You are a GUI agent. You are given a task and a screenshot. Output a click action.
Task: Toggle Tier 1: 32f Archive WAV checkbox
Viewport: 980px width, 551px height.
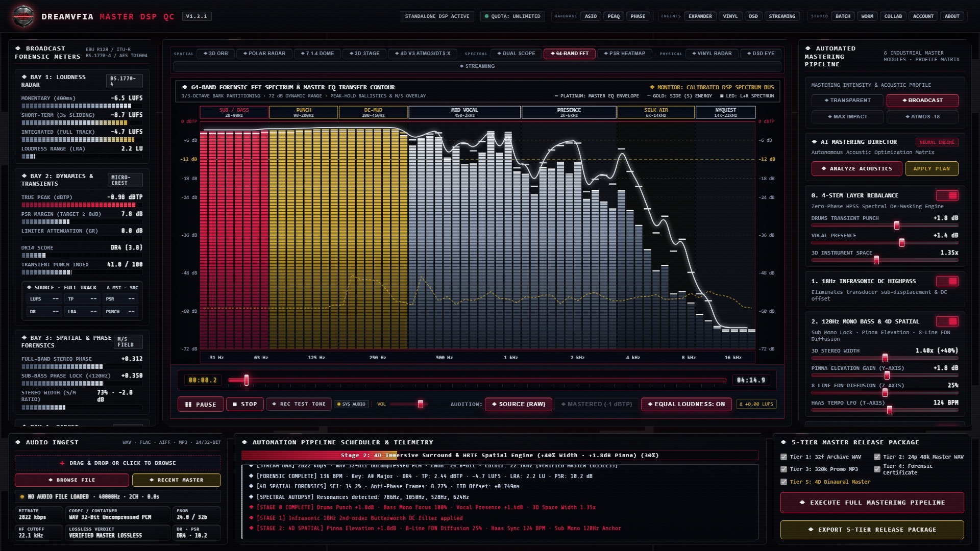point(784,457)
